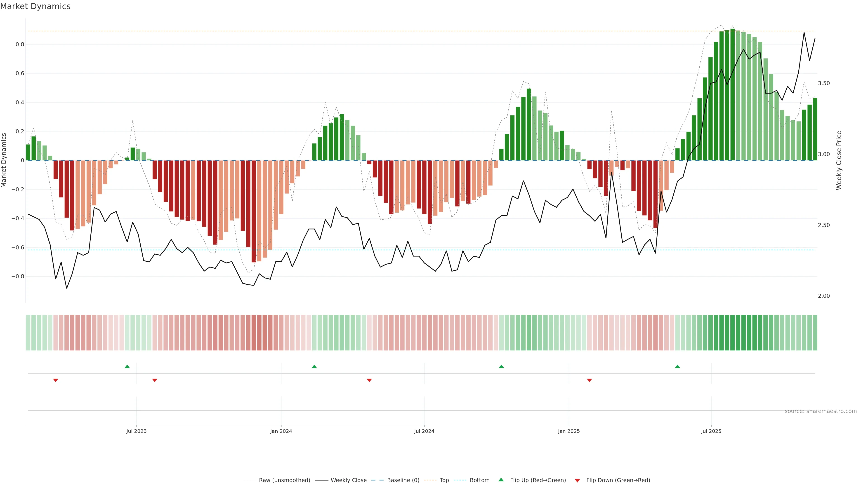Click the Jul 2025 x-axis label
Viewport: 868px width, 488px height.
[711, 432]
